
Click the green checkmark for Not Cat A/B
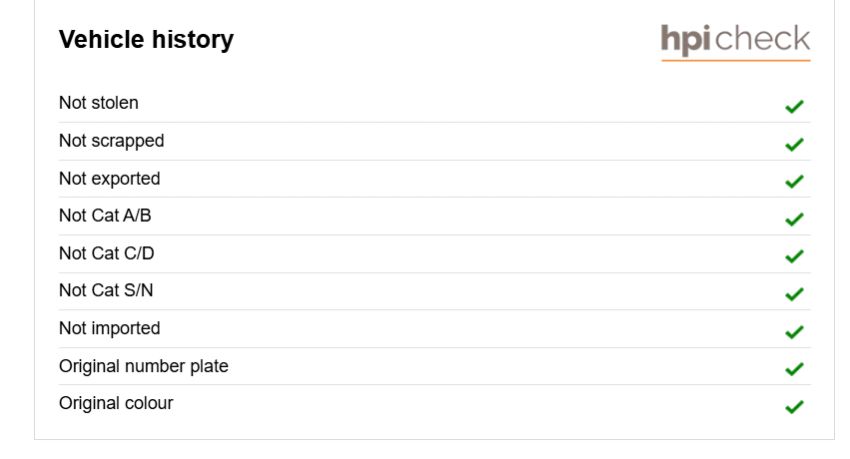(794, 219)
